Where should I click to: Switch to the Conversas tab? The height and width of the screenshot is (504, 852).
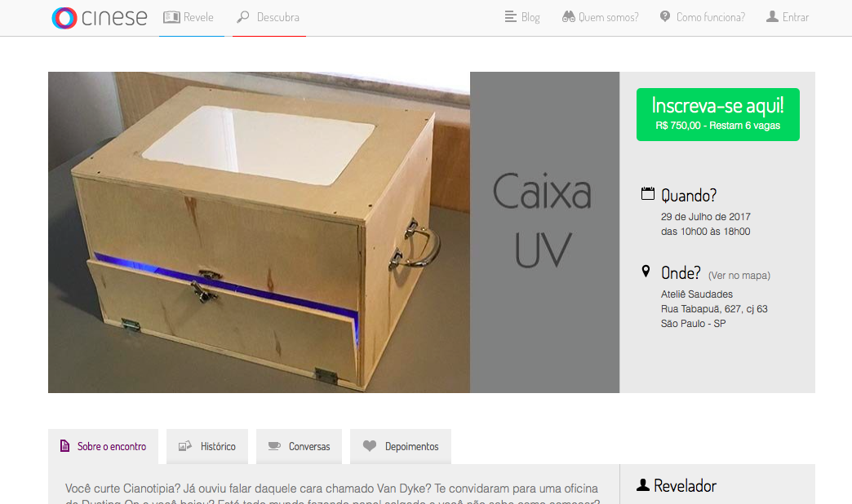[x=299, y=446]
